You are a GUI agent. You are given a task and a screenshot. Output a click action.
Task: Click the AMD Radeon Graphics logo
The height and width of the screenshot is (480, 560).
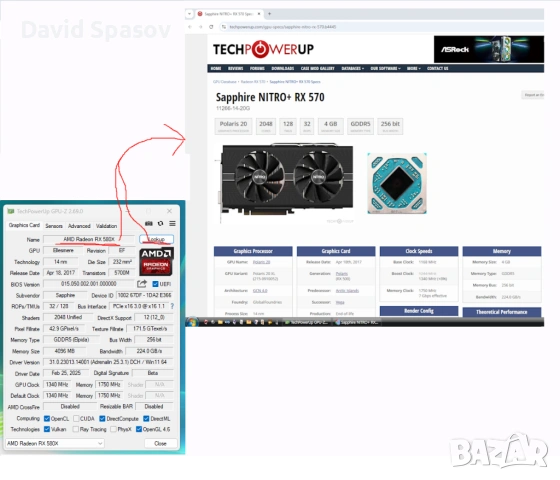[x=156, y=262]
